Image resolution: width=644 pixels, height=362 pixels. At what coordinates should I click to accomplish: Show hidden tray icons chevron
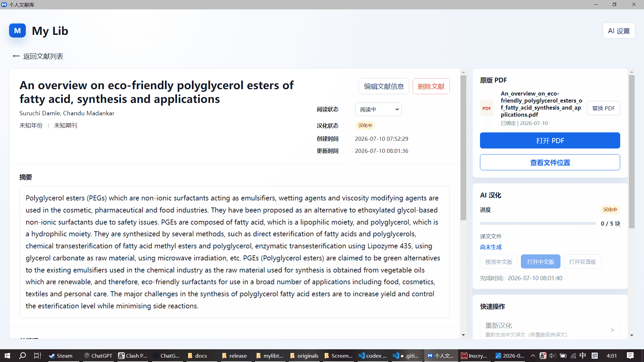tap(533, 356)
